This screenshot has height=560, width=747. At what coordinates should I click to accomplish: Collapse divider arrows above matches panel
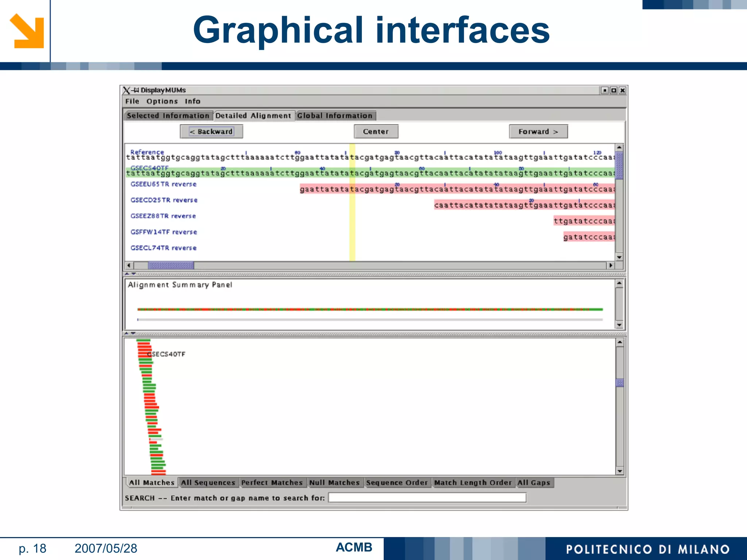pyautogui.click(x=130, y=333)
